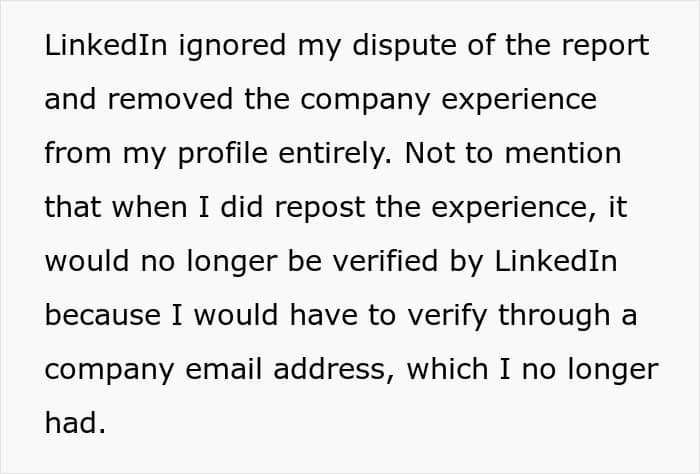Image resolution: width=700 pixels, height=474 pixels.
Task: Click the word "from" starting the third line
Action: click(x=78, y=153)
